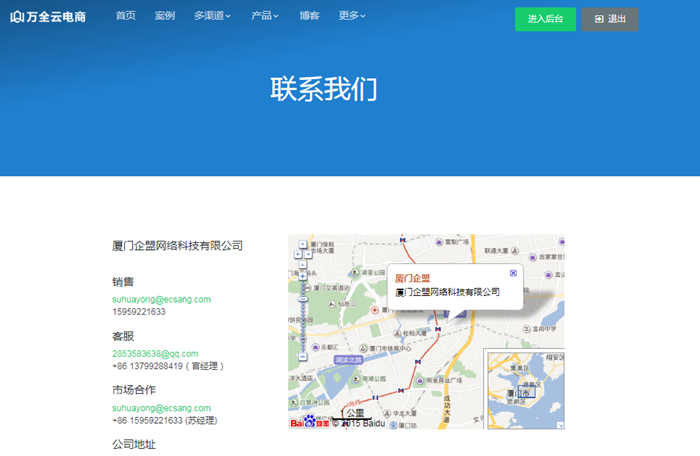This screenshot has height=456, width=700.
Task: Open the 案例 nav item
Action: (x=165, y=16)
